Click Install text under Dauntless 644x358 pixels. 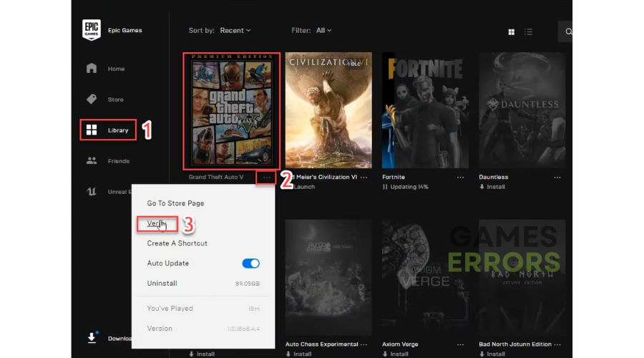496,187
